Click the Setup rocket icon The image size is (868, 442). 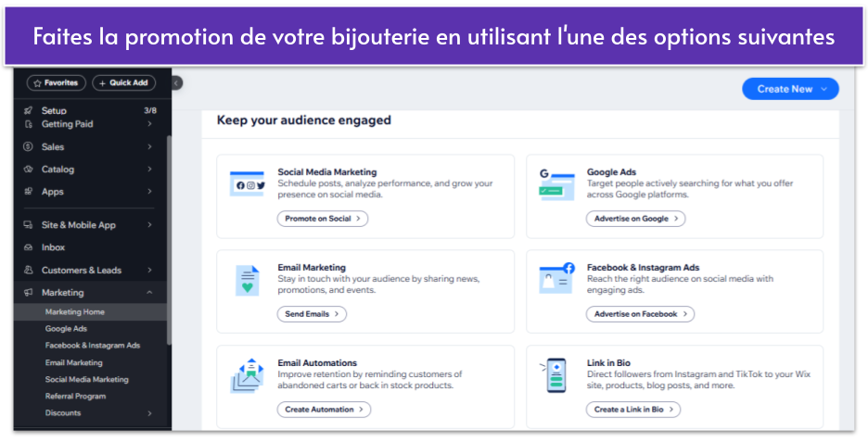(x=28, y=110)
